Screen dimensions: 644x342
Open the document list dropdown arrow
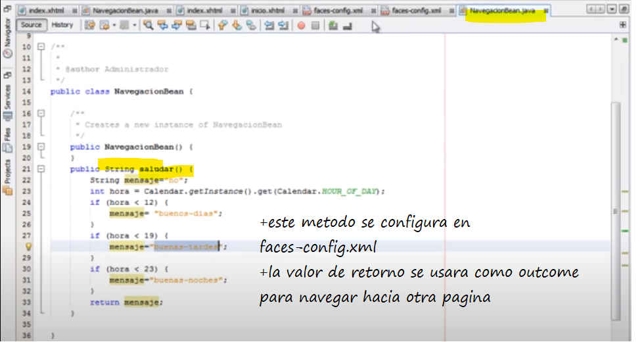[x=612, y=9]
